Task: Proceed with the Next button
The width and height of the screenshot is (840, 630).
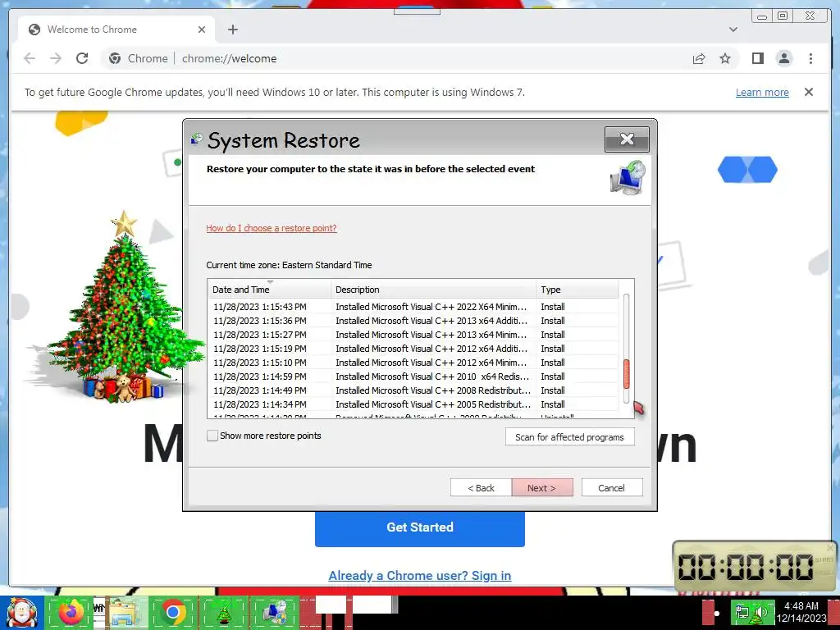Action: (541, 488)
